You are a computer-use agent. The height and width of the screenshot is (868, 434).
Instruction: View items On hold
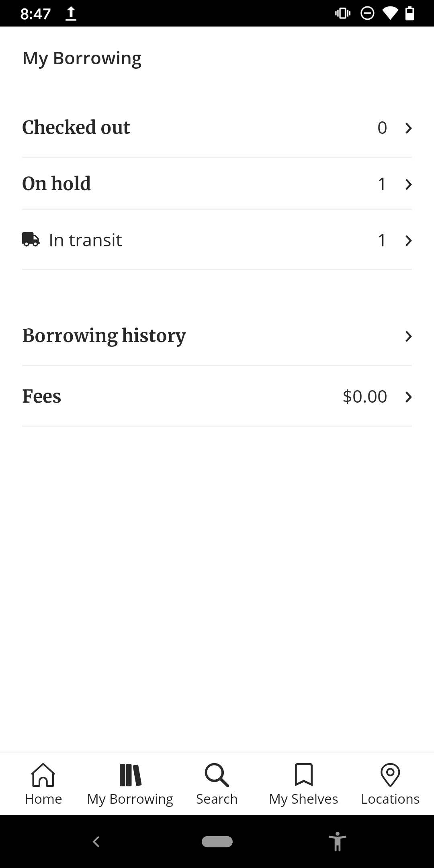217,184
